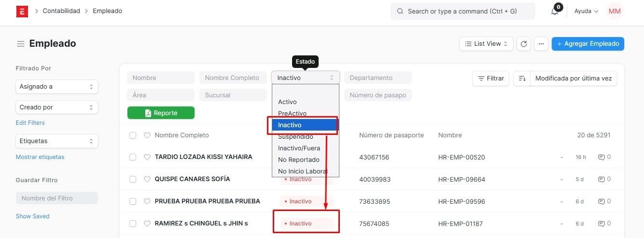Image resolution: width=644 pixels, height=238 pixels.
Task: Select the RAMIREZ s CHINGUEL s JHIN s checkbox
Action: (x=133, y=224)
